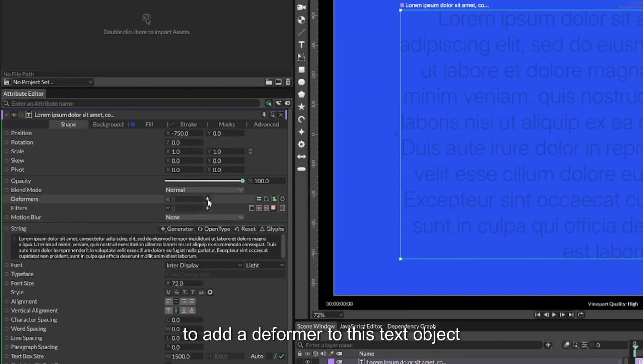The height and width of the screenshot is (364, 643).
Task: Go to the first frame
Action: coord(538,314)
